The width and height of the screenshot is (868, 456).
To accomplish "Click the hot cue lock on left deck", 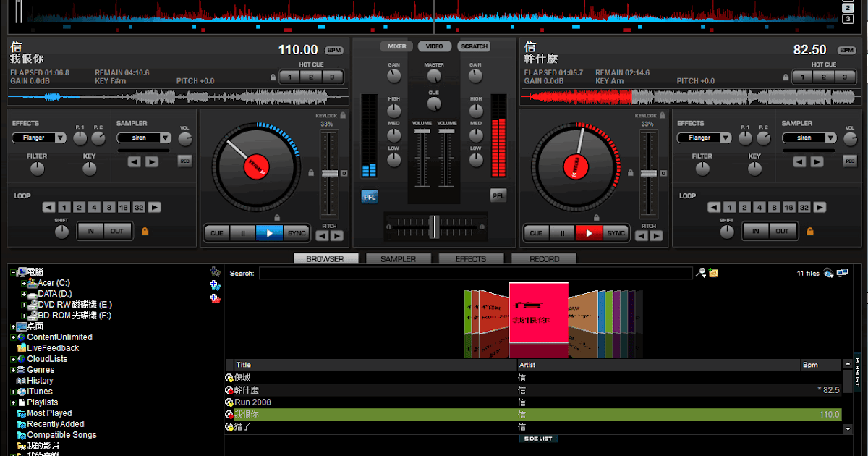I will (273, 77).
